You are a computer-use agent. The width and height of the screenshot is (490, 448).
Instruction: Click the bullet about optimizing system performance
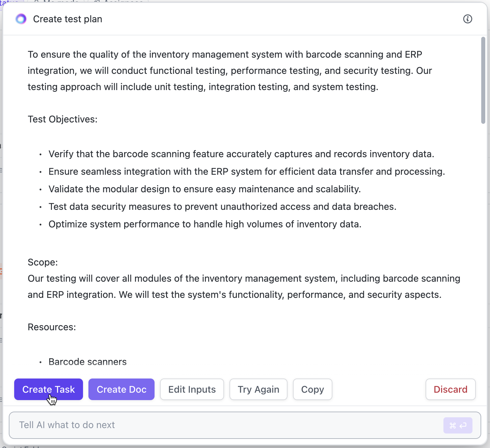tap(205, 224)
